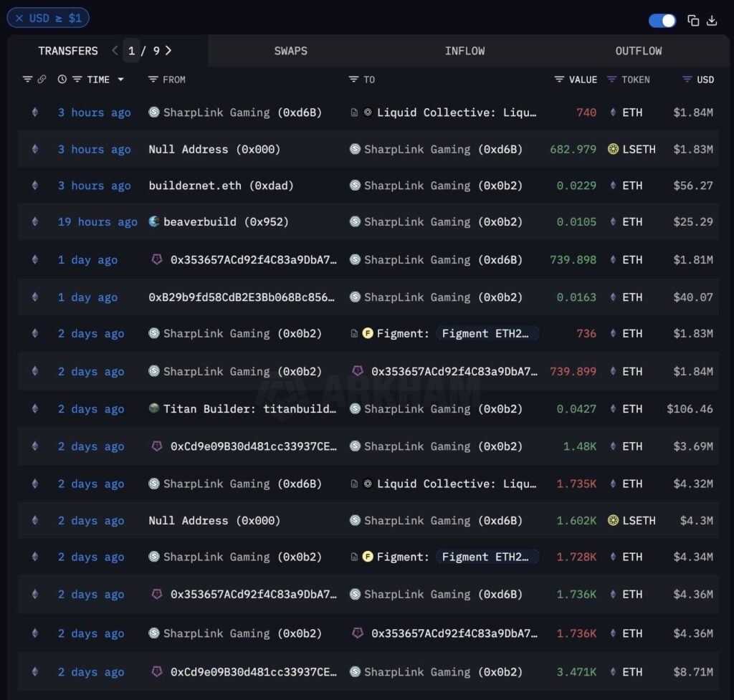Click the 3 hours ago time in $56.27 row
The image size is (734, 700).
click(x=94, y=186)
